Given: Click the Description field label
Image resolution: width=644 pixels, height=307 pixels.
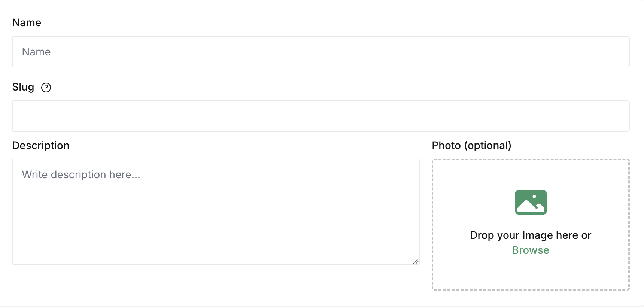Looking at the screenshot, I should 41,145.
